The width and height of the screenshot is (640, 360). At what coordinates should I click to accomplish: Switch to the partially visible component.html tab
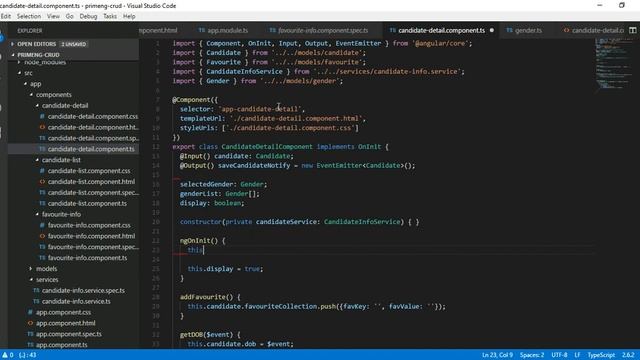[158, 30]
